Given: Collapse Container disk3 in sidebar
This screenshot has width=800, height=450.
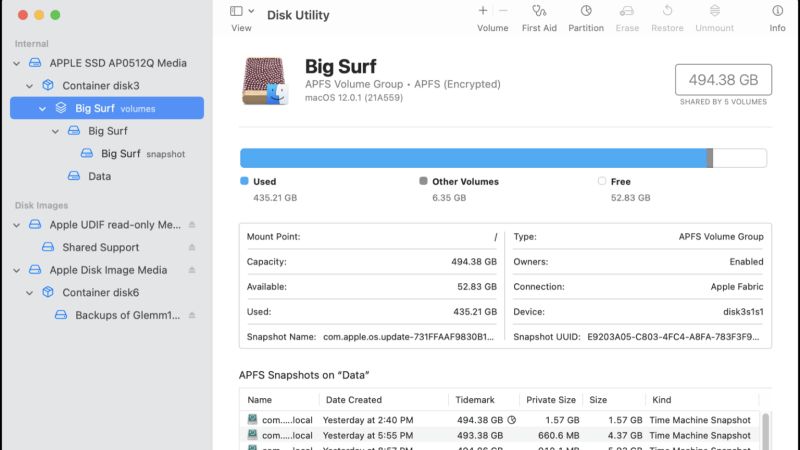Looking at the screenshot, I should pyautogui.click(x=30, y=86).
